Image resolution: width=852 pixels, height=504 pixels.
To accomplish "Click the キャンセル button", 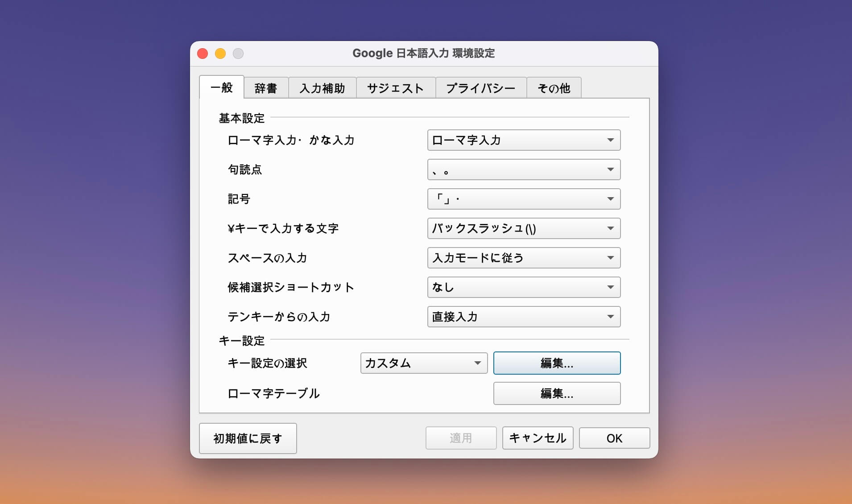I will tap(538, 438).
